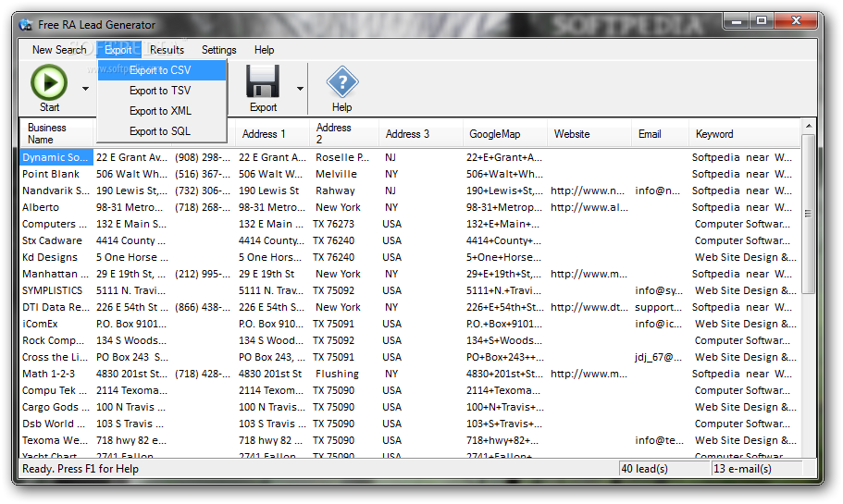Sort by GoogleMap column header
This screenshot has height=504, width=843.
505,134
